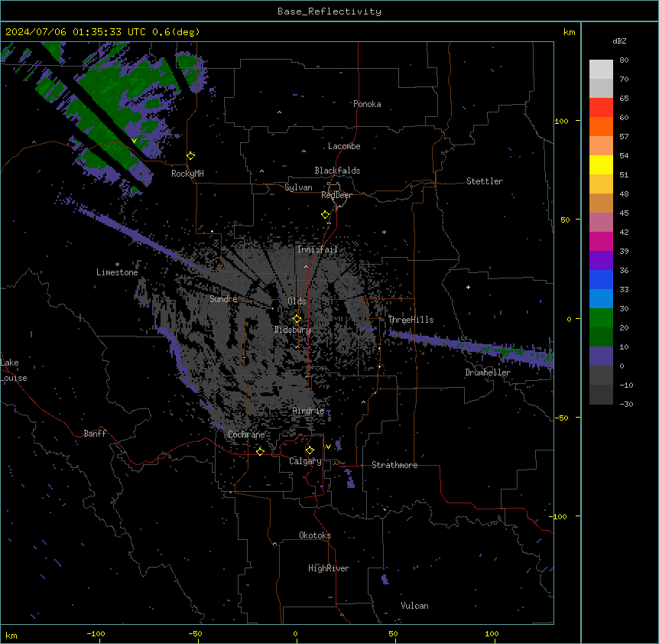
Task: Select the Innisfail label
Action: (317, 249)
